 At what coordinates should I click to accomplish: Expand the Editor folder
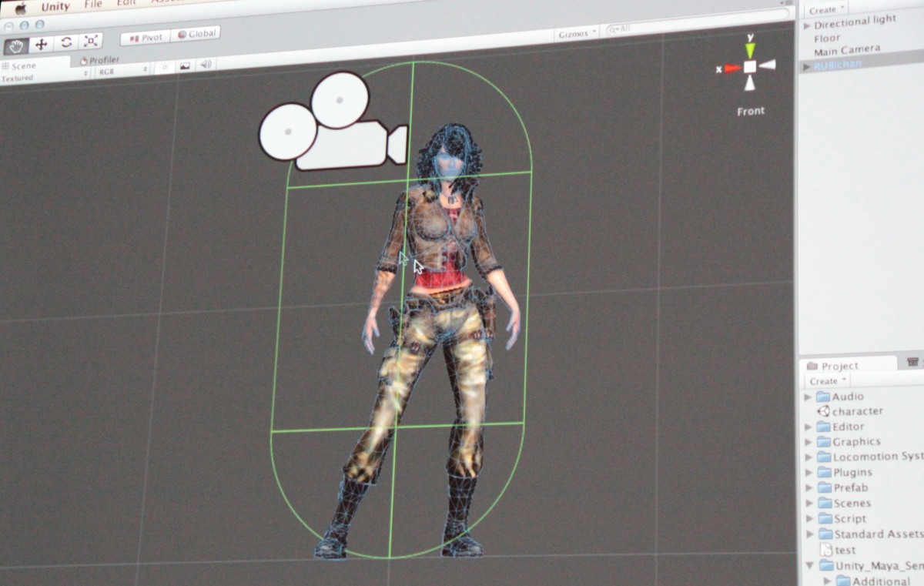(808, 427)
